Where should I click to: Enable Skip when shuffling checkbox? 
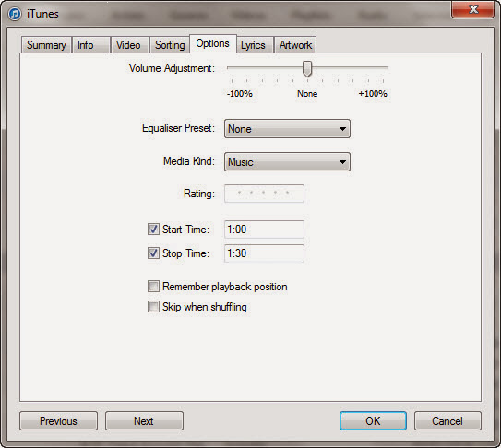tap(153, 307)
